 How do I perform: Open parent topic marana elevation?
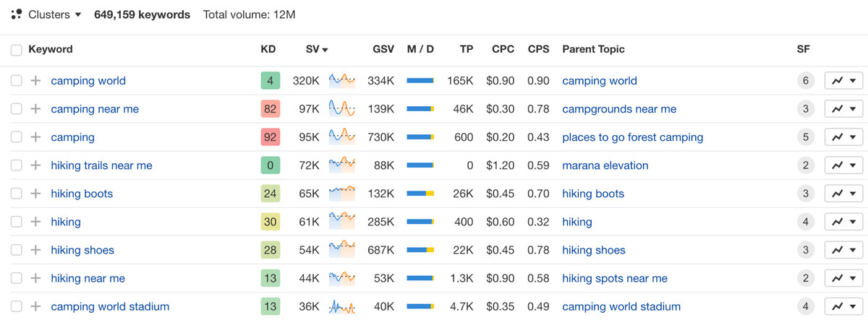(605, 165)
